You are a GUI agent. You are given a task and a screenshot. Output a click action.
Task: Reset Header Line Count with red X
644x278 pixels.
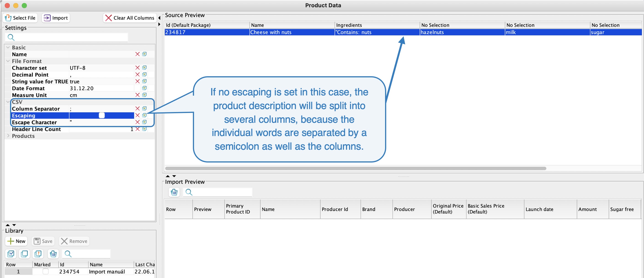[138, 129]
